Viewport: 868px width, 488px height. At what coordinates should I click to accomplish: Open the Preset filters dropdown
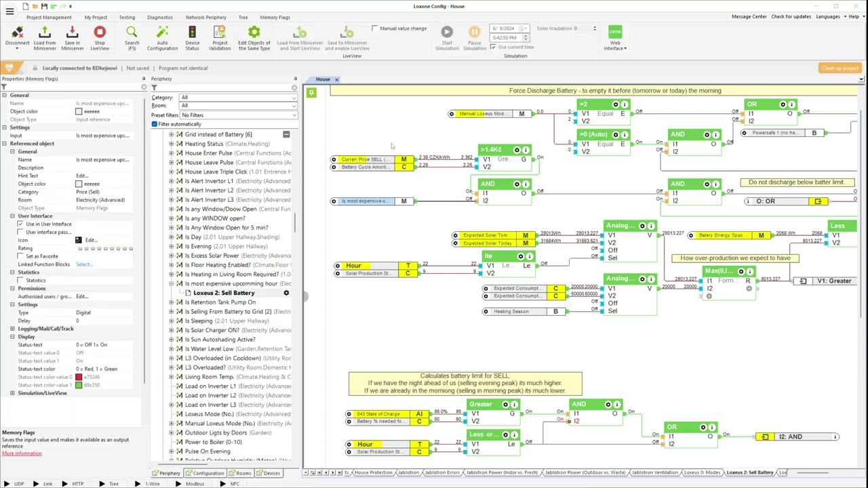pos(238,115)
